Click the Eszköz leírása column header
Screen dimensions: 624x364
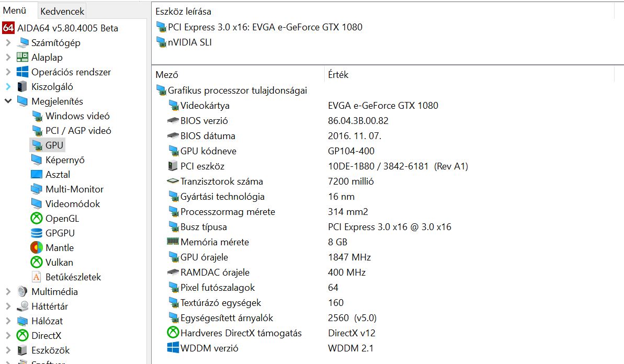tap(184, 12)
